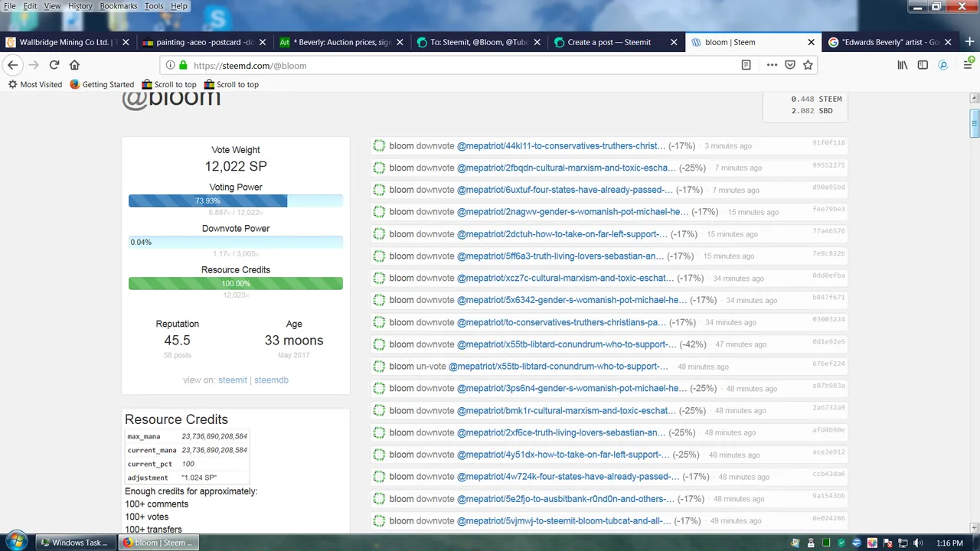Screen dimensions: 980x551
Task: Switch to the Wallbridge Mining Co Ltd. tab
Action: pos(69,42)
